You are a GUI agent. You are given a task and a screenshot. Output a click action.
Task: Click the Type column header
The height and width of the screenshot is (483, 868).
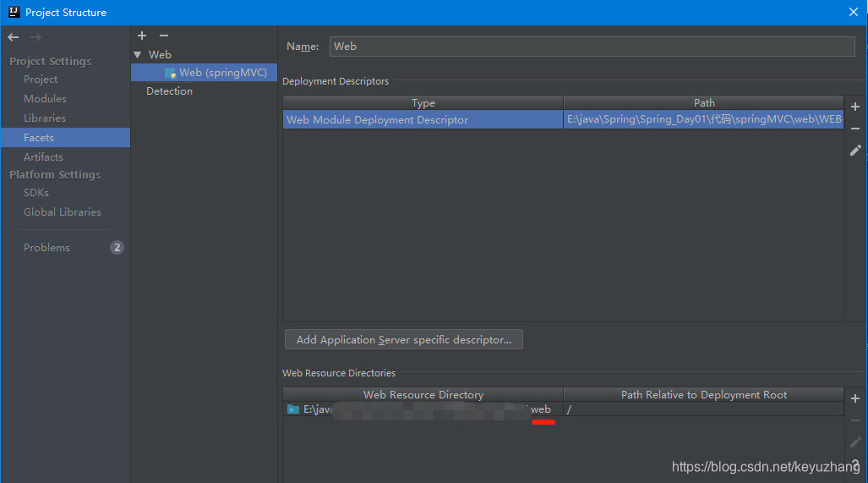[423, 103]
